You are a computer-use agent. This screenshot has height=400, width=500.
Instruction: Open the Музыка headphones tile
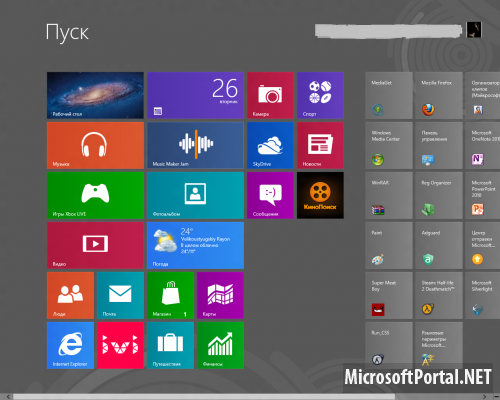click(95, 145)
